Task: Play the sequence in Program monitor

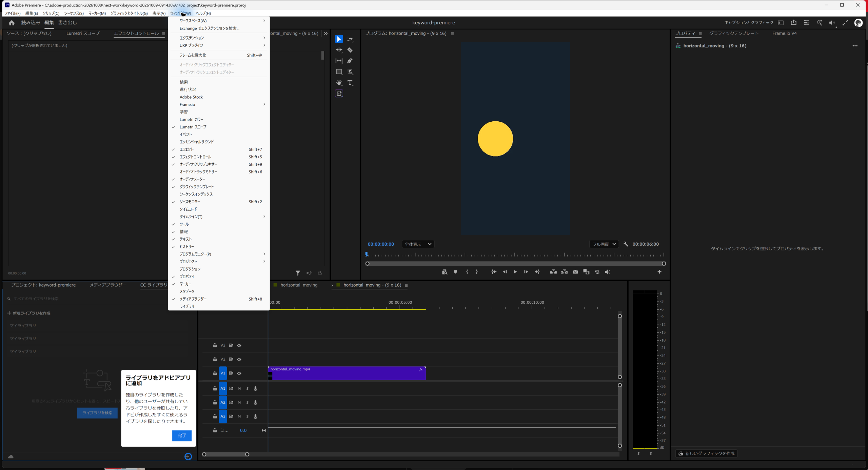Action: coord(515,272)
